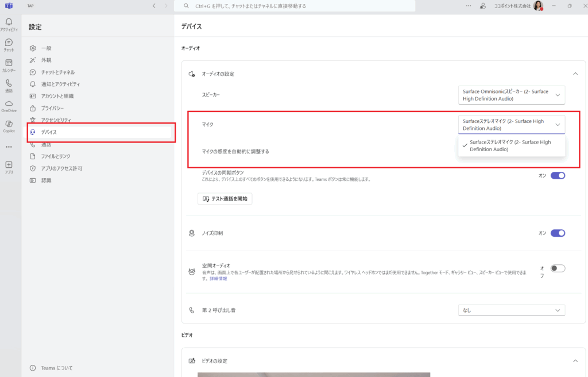Click the profile avatar picture
Viewport: 588px width, 377px height.
(538, 6)
